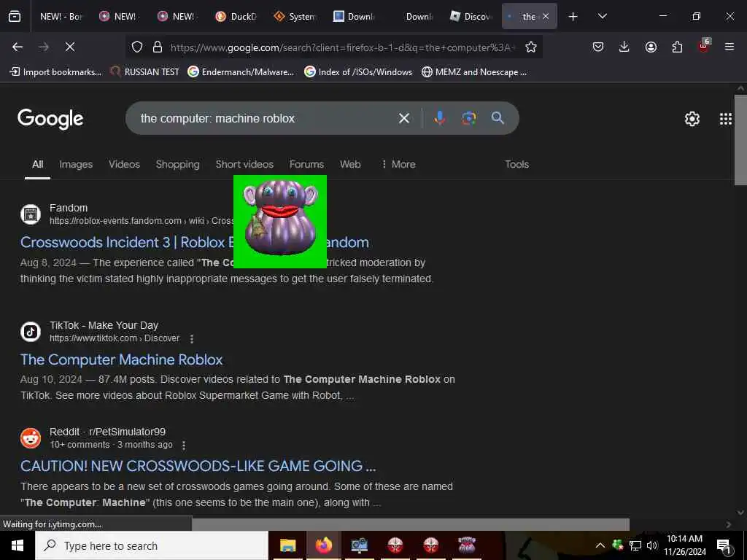Close the active Google search tab
Image resolution: width=747 pixels, height=560 pixels.
(546, 16)
